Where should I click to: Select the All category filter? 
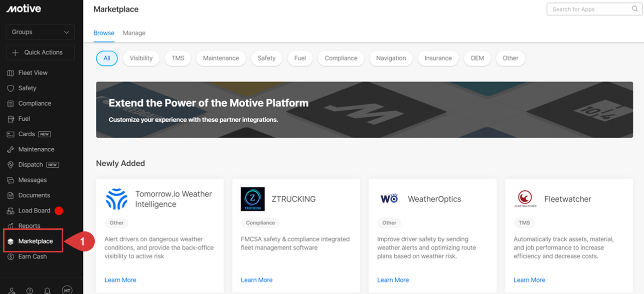(x=107, y=58)
